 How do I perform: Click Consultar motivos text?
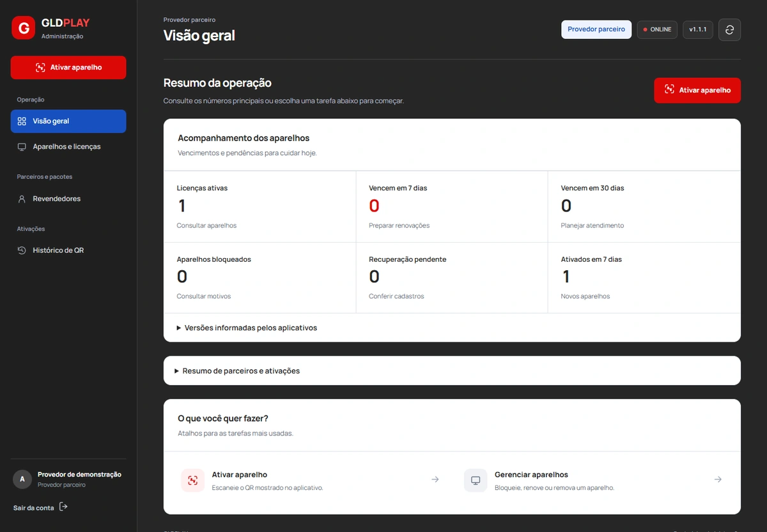pyautogui.click(x=204, y=296)
